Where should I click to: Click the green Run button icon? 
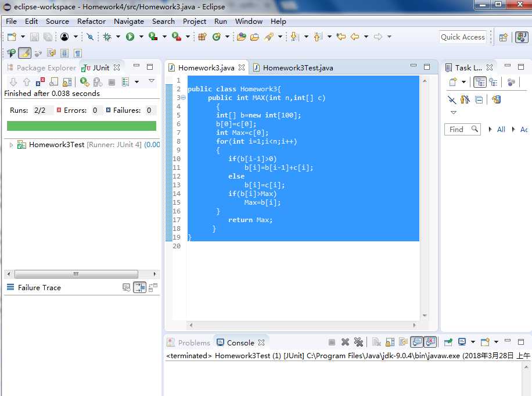point(130,37)
